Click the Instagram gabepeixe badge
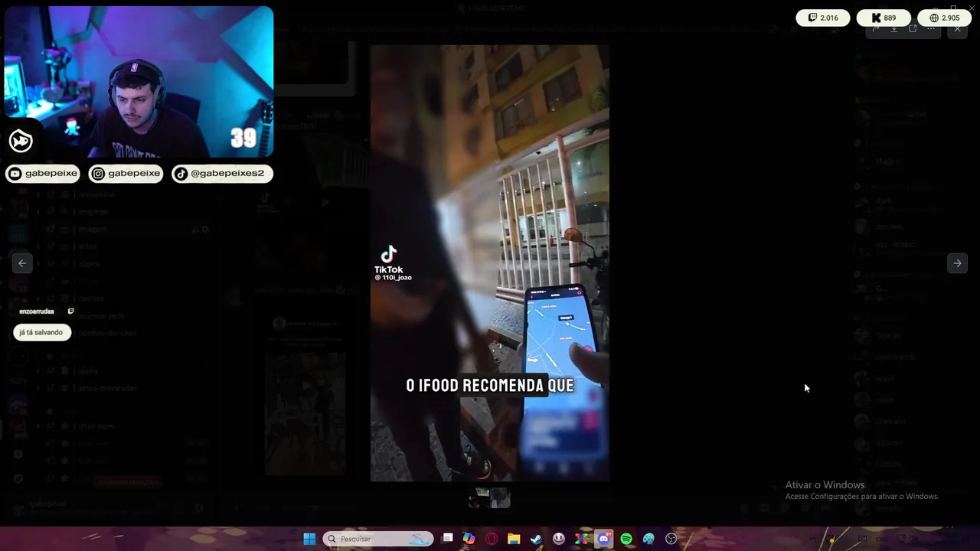The width and height of the screenshot is (980, 551). pos(126,174)
